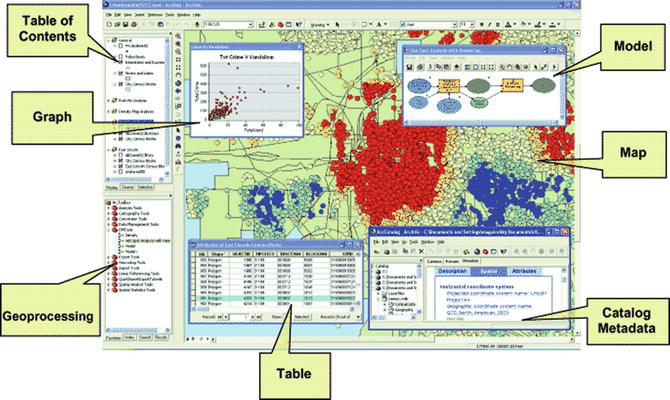Click the Print icon in main toolbar

coord(134,24)
